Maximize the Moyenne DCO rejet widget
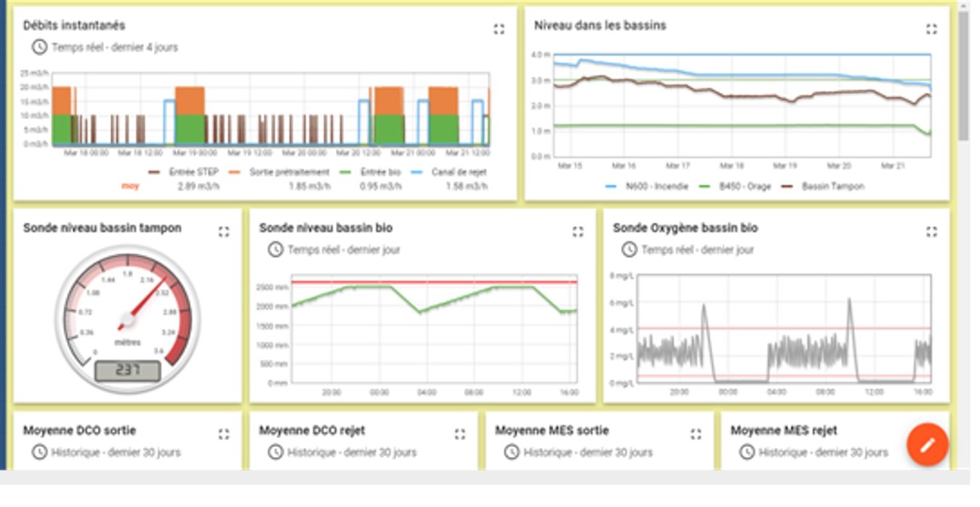This screenshot has width=980, height=507. (459, 434)
